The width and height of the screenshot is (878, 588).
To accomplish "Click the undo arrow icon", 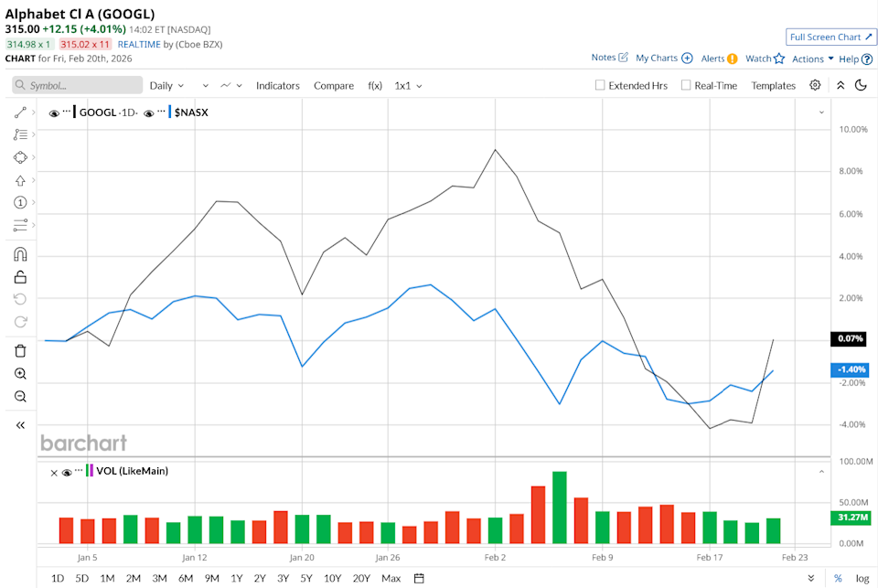I will point(20,299).
